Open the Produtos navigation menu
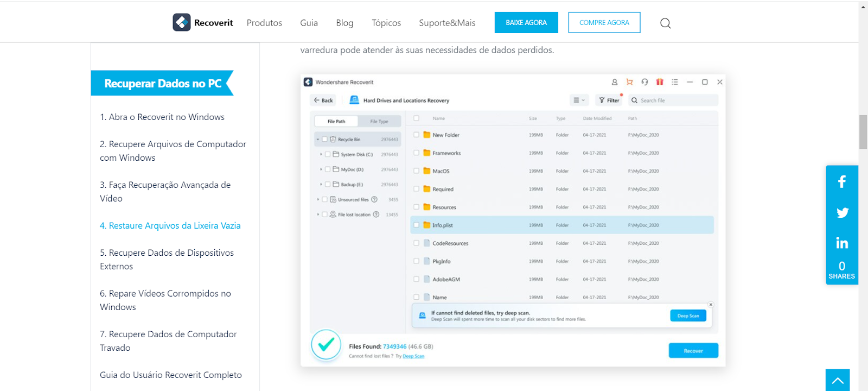Viewport: 868px width, 391px height. (264, 23)
